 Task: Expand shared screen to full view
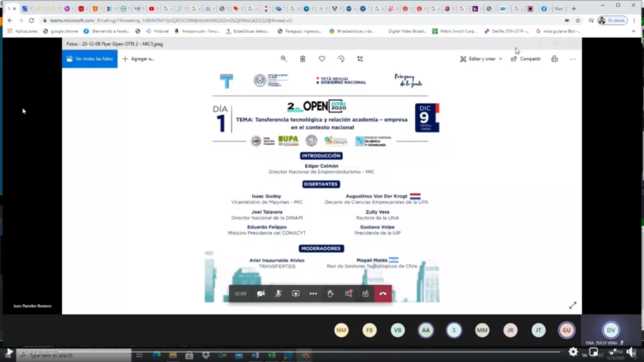coord(573,305)
